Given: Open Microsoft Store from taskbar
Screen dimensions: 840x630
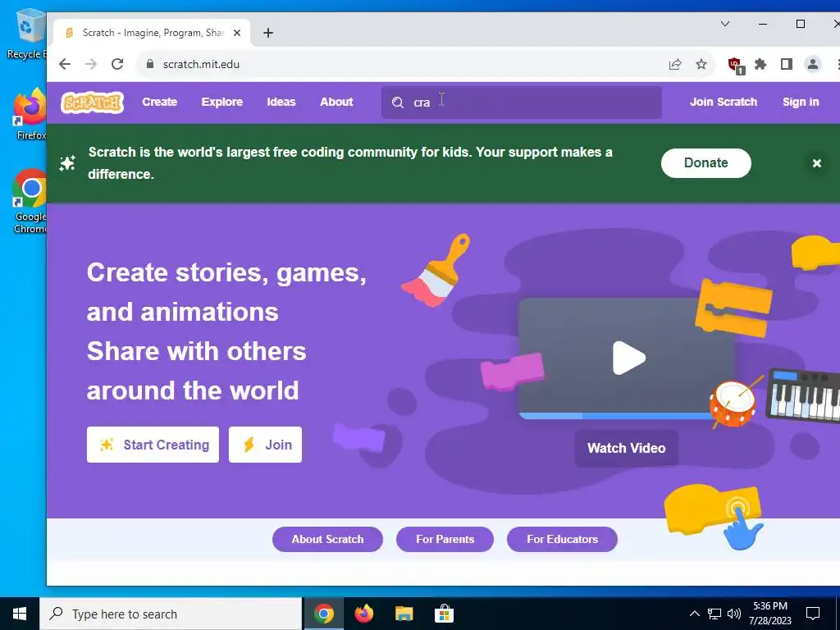Looking at the screenshot, I should (444, 614).
